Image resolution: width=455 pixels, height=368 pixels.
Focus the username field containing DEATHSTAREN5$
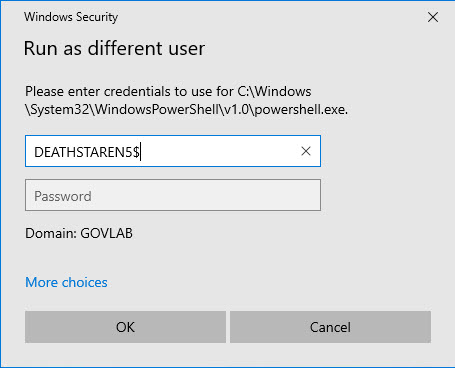pyautogui.click(x=173, y=151)
